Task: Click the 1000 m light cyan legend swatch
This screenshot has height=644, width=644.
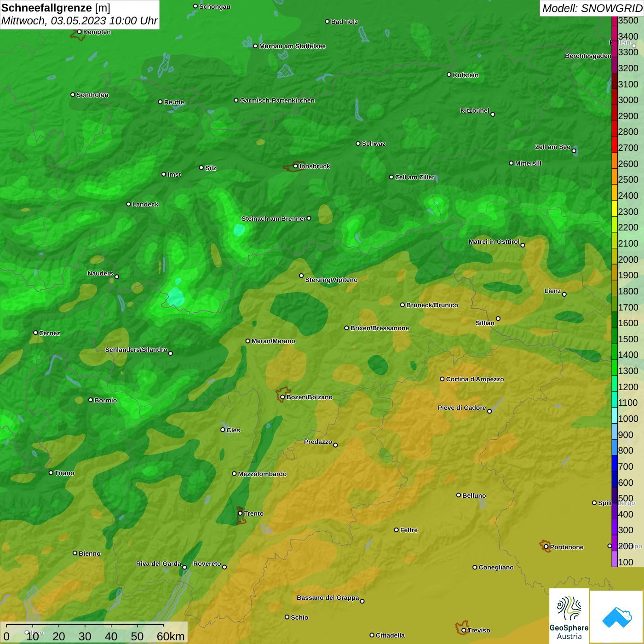Action: [x=615, y=415]
